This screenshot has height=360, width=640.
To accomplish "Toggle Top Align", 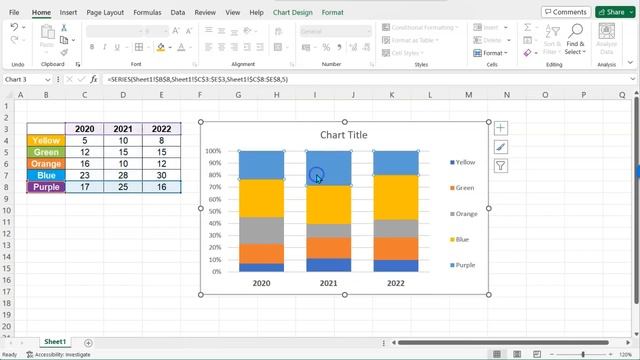I will (x=209, y=31).
